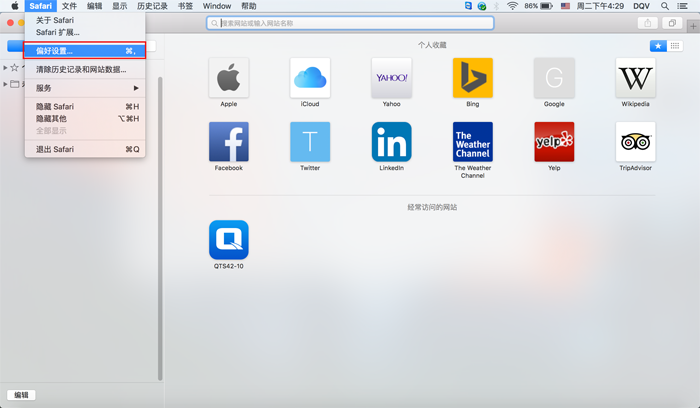Expand the 服务 submenu

(85, 88)
